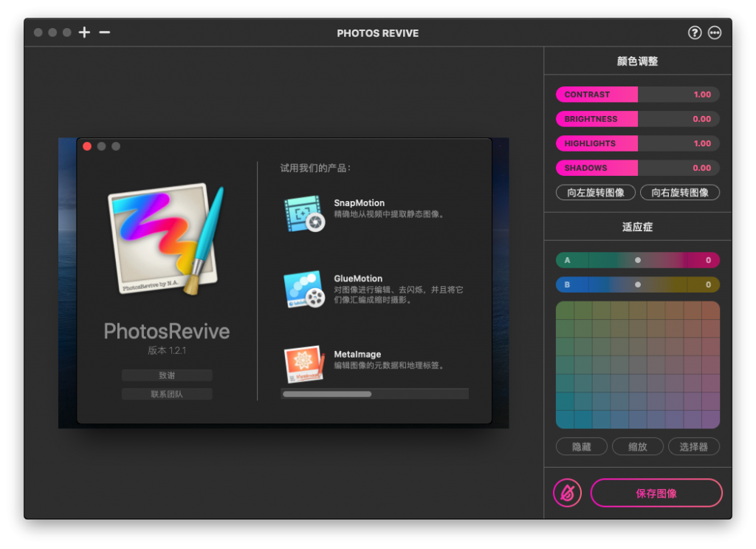Click the B channel blue-yellow slider
Screen dimensions: 756x549
(637, 284)
